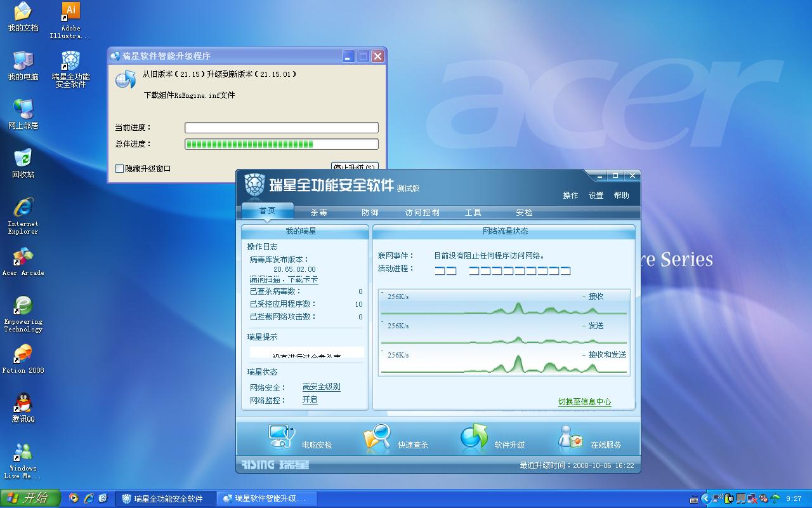Switch to 瑞星软件智能升级 taskbar button
The image size is (812, 508).
pos(266,498)
